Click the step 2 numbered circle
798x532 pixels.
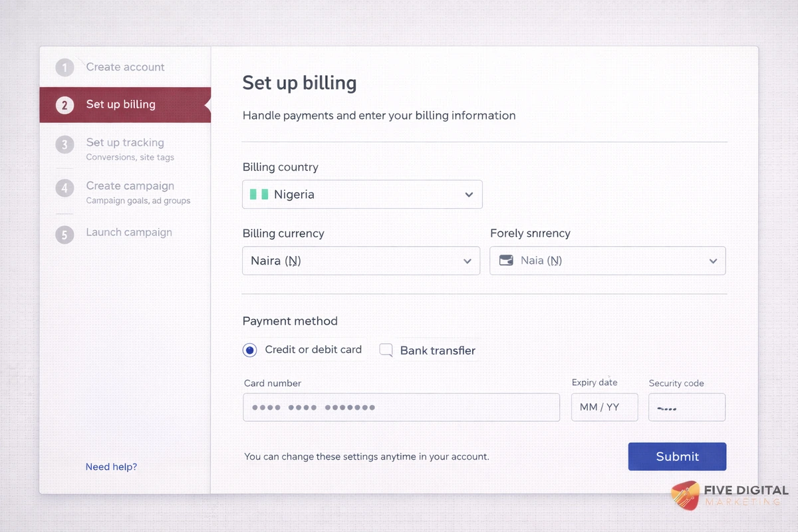[x=65, y=104]
